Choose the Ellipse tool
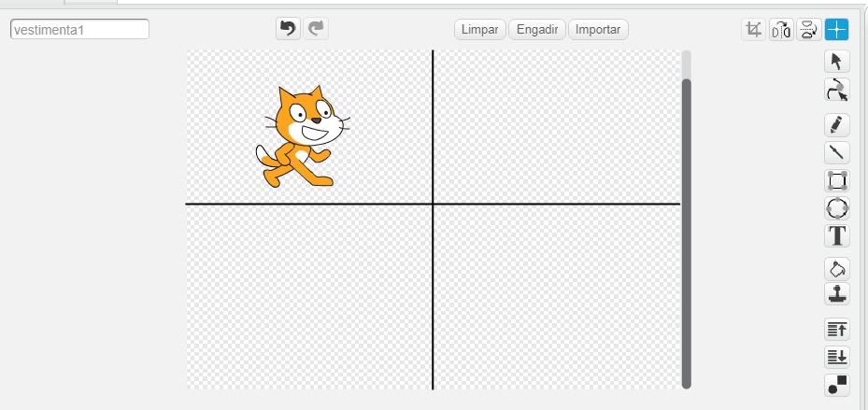The height and width of the screenshot is (410, 868). 836,208
